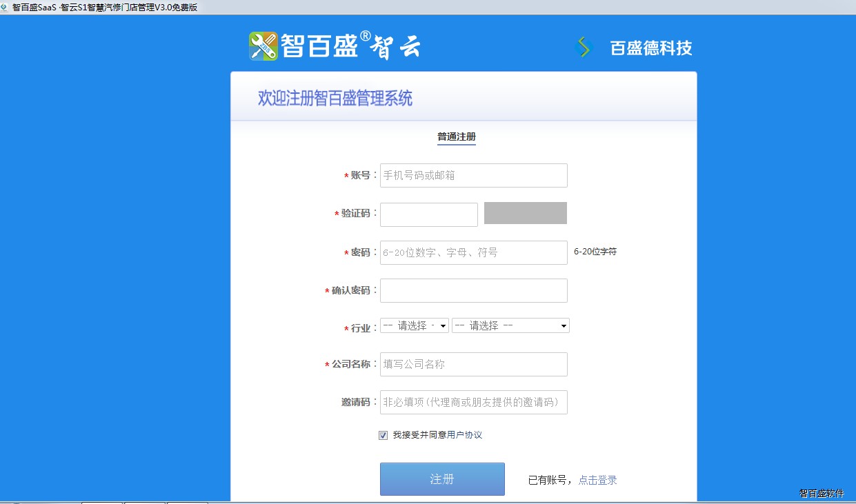
Task: Focus the 确认密码 confirm password field
Action: pyautogui.click(x=474, y=290)
